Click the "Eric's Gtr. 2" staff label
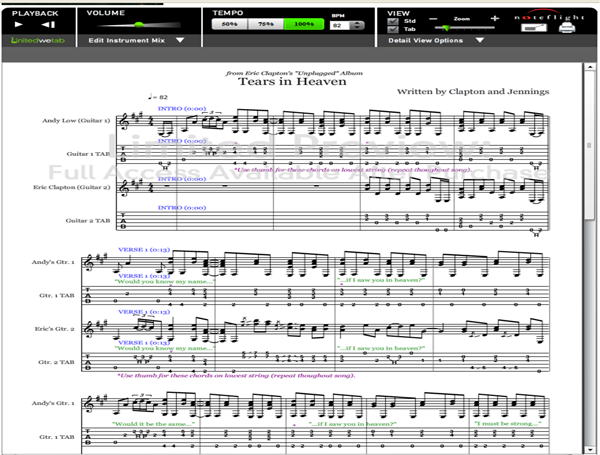This screenshot has height=455, width=600. (x=54, y=329)
